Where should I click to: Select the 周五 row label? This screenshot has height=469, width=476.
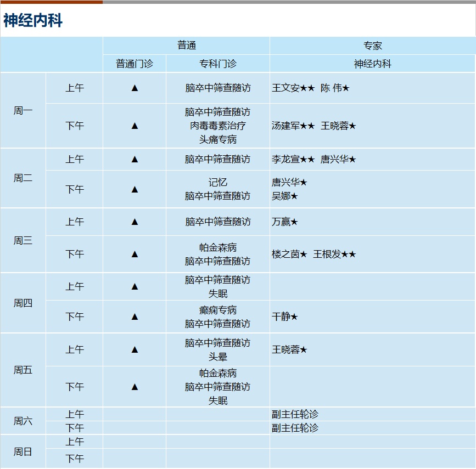[23, 370]
